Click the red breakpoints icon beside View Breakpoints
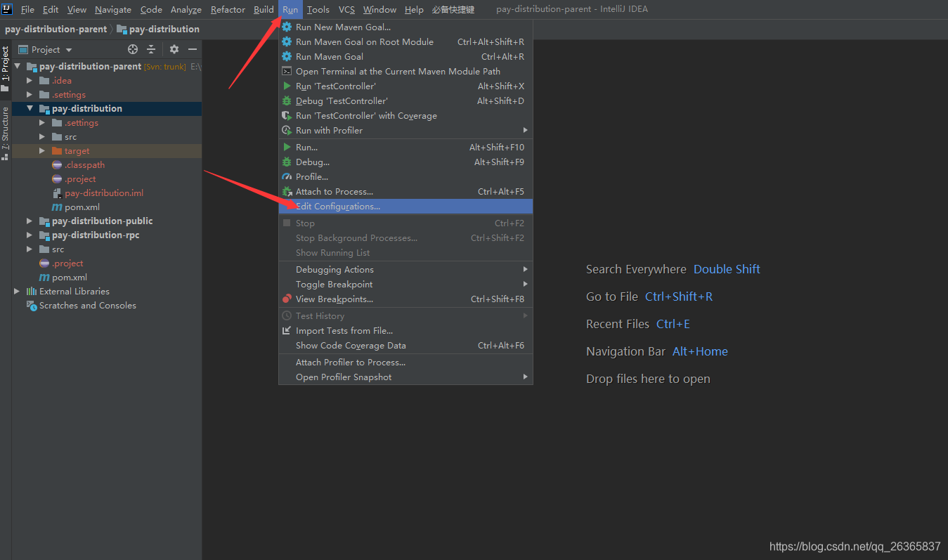The width and height of the screenshot is (948, 560). [287, 299]
